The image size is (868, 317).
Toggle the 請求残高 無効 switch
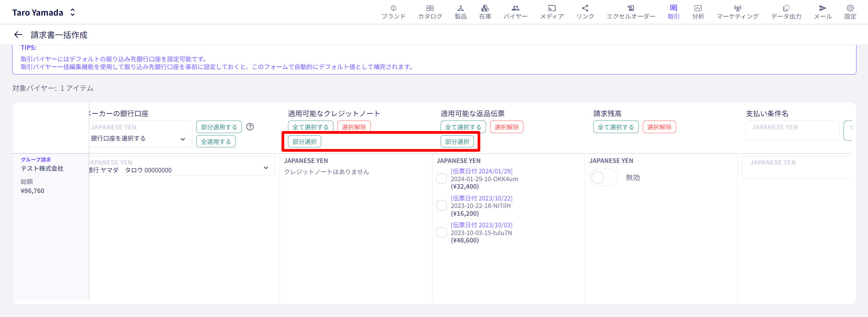click(x=603, y=177)
